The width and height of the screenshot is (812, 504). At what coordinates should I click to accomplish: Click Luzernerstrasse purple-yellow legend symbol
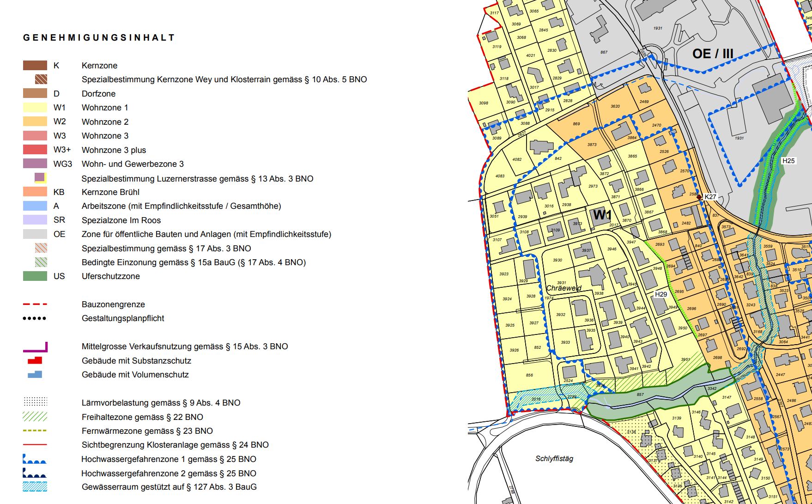coord(41,178)
